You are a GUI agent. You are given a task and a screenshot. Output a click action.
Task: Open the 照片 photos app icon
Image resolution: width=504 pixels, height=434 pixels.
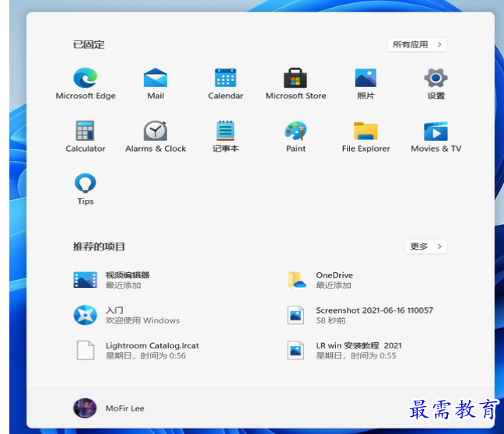[366, 78]
